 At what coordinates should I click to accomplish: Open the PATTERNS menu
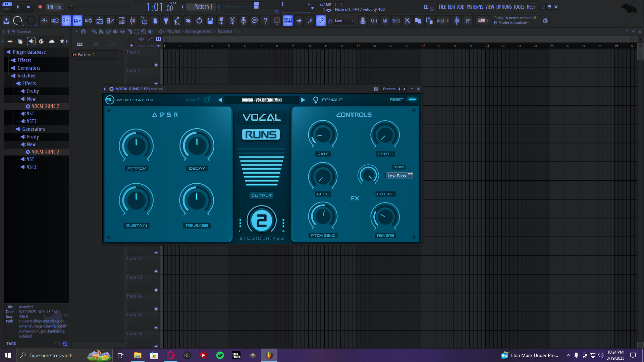(475, 7)
